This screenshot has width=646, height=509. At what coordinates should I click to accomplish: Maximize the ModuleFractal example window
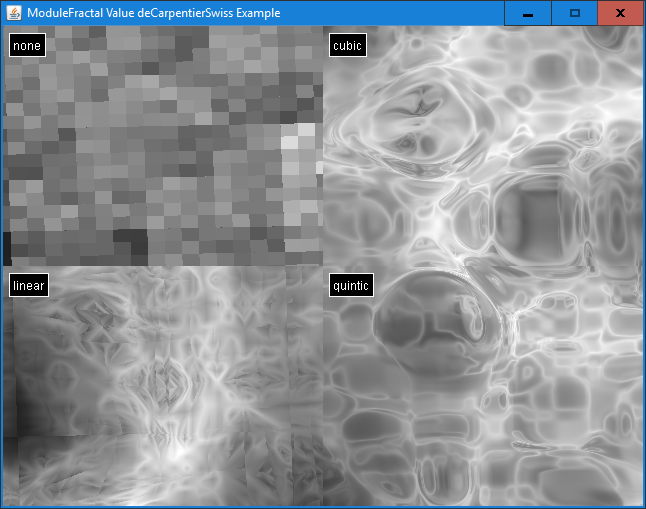574,13
